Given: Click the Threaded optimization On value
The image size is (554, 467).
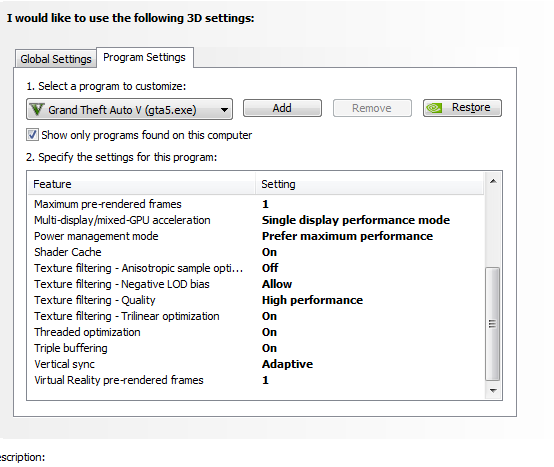Looking at the screenshot, I should coord(269,332).
